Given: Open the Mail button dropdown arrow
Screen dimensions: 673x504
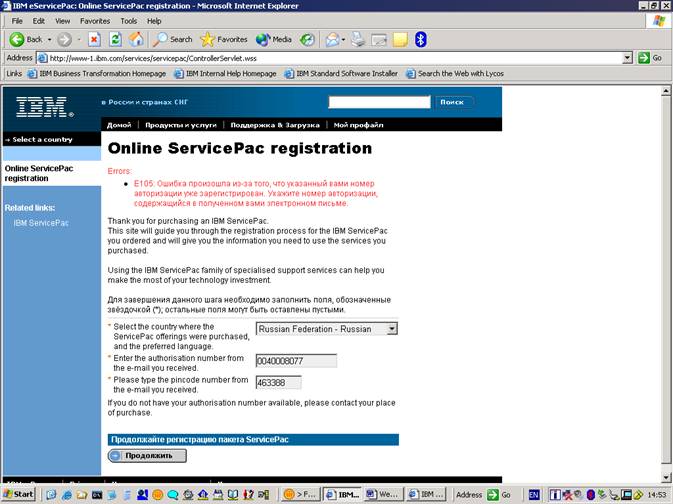Looking at the screenshot, I should tap(343, 39).
